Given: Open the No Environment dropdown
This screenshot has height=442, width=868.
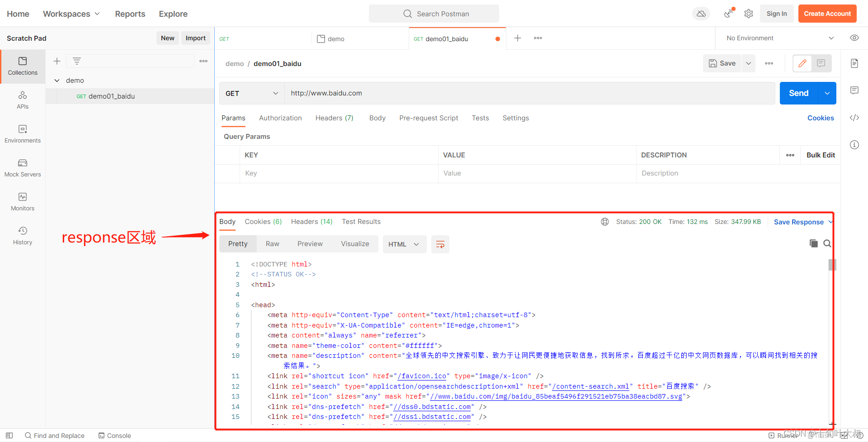Looking at the screenshot, I should pyautogui.click(x=780, y=38).
